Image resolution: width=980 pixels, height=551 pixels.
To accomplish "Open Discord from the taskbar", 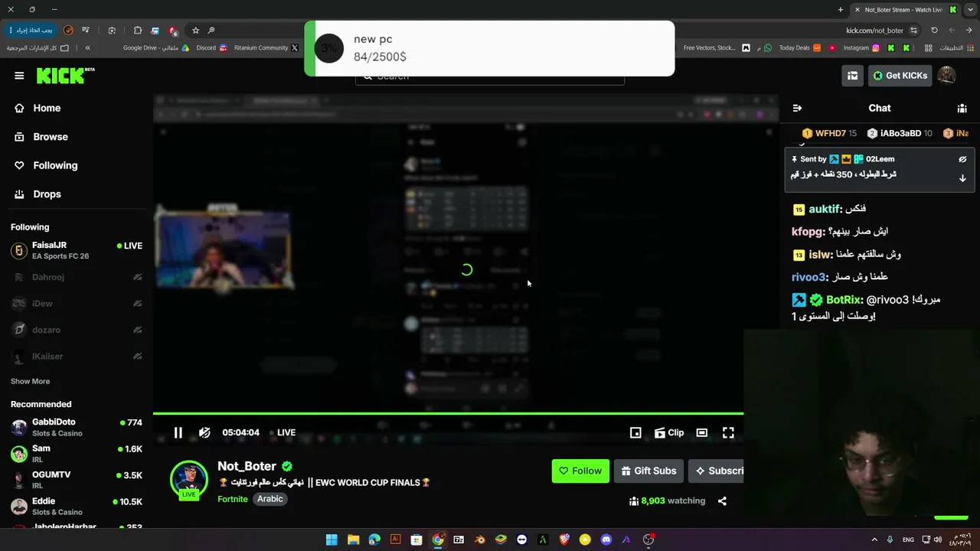I will [x=606, y=540].
